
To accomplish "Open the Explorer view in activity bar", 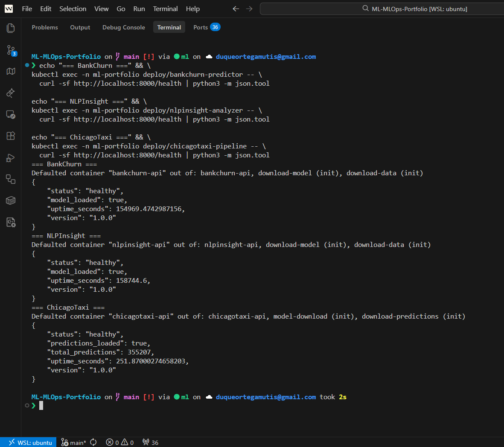I will (11, 28).
